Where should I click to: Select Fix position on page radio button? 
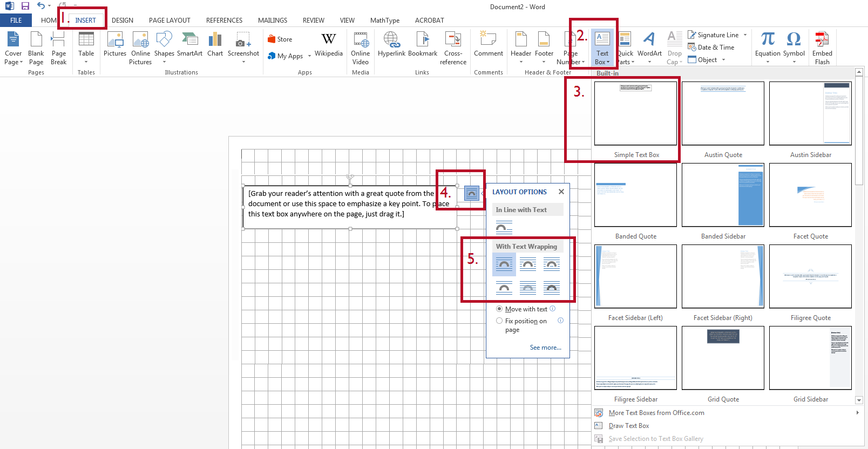click(x=499, y=321)
